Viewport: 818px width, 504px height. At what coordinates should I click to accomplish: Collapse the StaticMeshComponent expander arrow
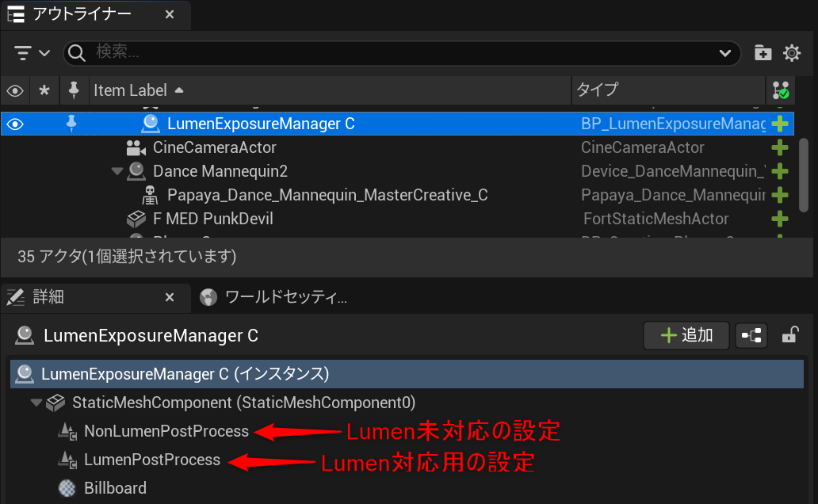tap(36, 403)
